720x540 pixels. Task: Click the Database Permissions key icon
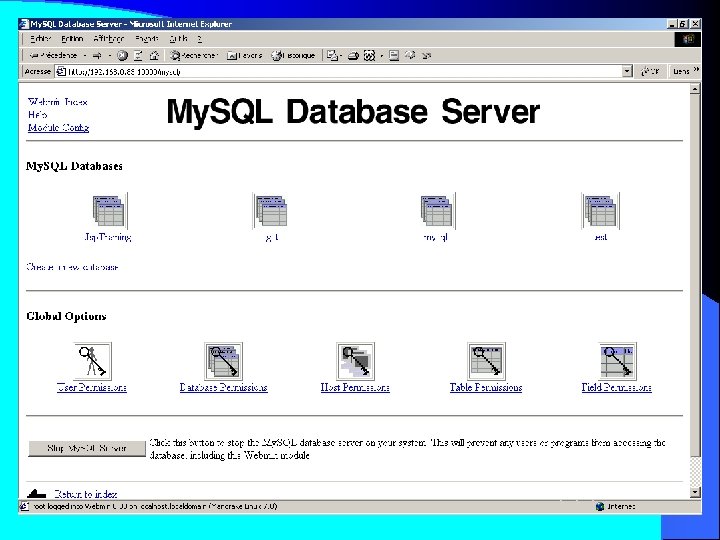(x=224, y=361)
